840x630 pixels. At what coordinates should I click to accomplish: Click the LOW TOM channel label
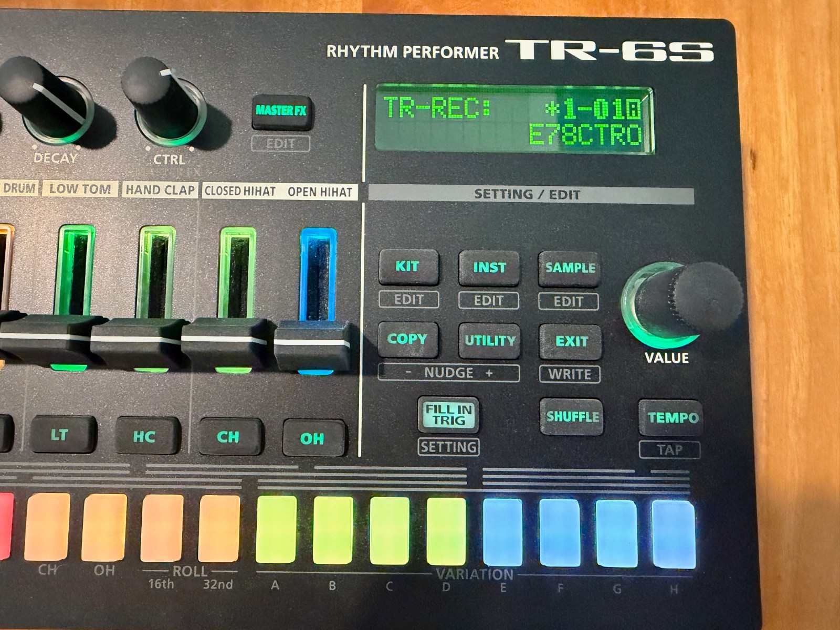80,189
